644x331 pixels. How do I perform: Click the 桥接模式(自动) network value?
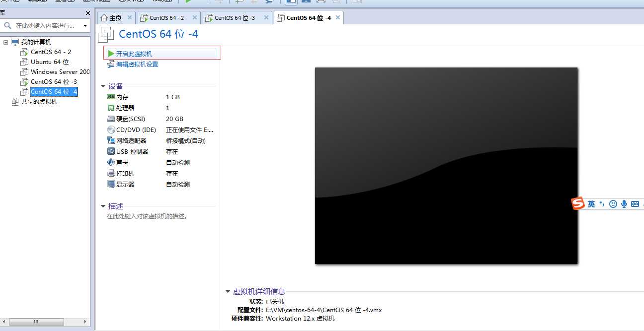pos(186,141)
